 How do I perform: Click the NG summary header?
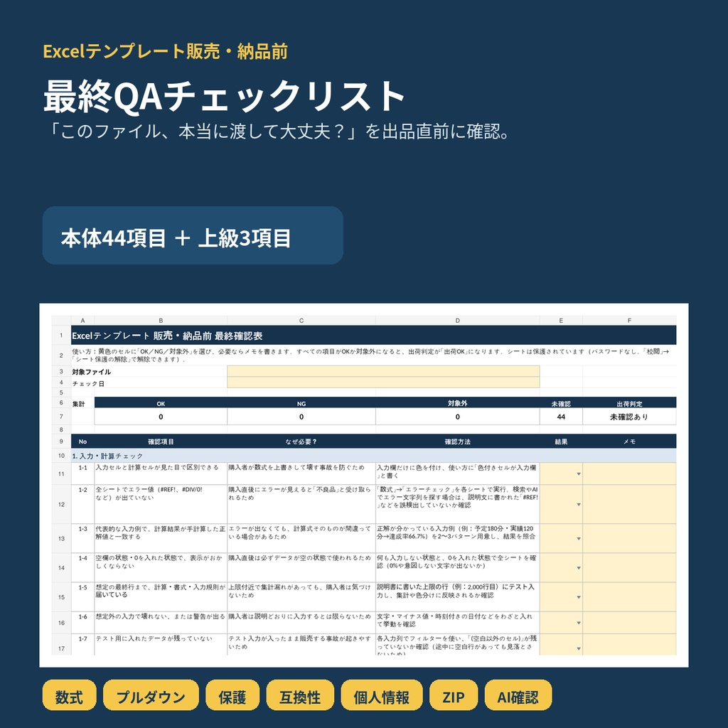click(x=301, y=403)
